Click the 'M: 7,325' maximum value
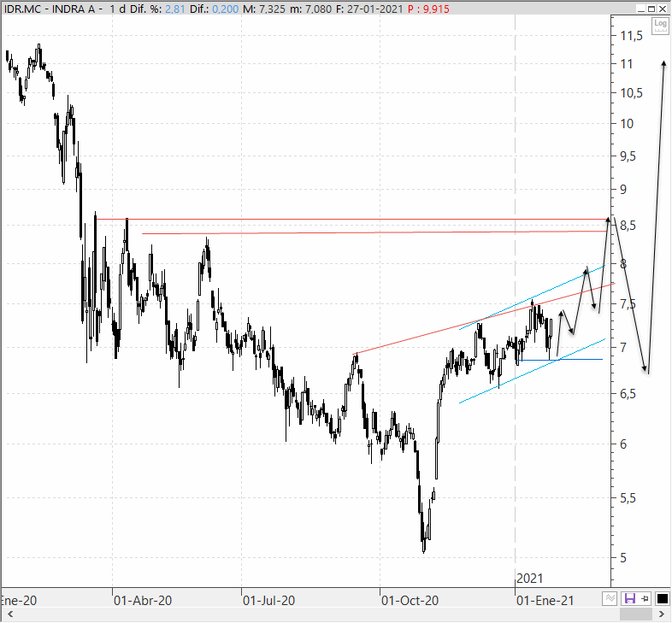Screen dimensions: 672x623 click(264, 9)
